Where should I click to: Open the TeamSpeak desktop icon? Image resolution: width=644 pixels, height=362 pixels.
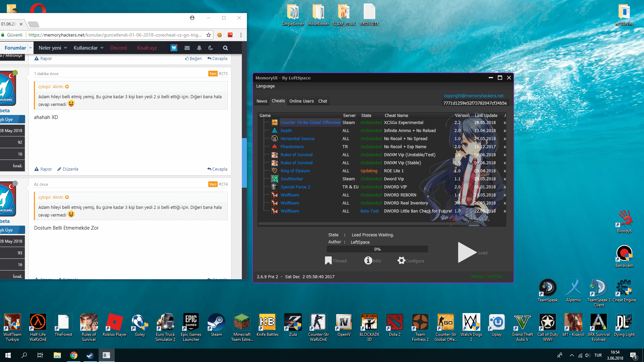[548, 290]
